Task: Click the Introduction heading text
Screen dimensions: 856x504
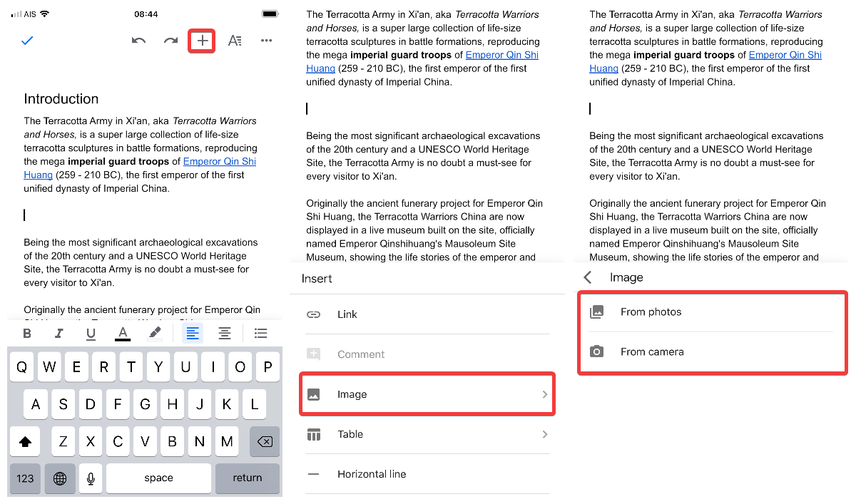Action: [61, 99]
